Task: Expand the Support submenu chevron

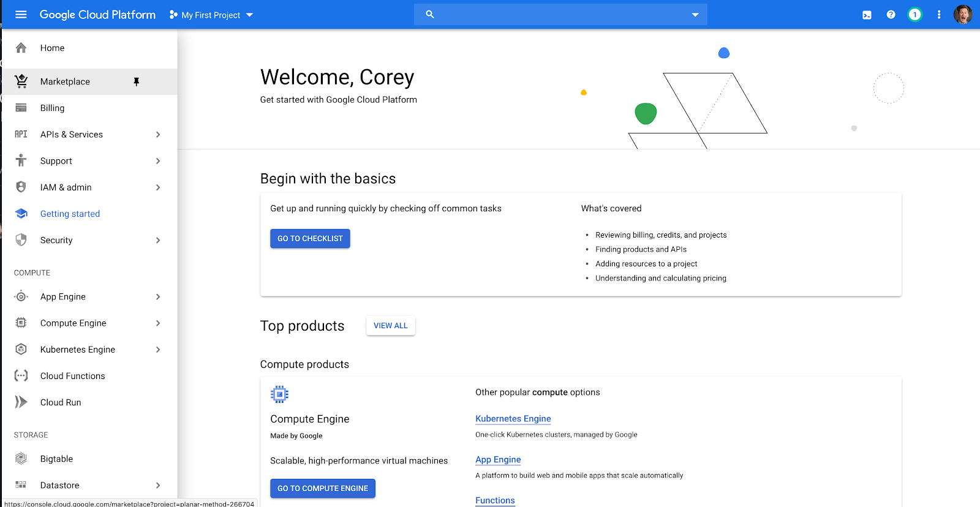Action: [158, 160]
